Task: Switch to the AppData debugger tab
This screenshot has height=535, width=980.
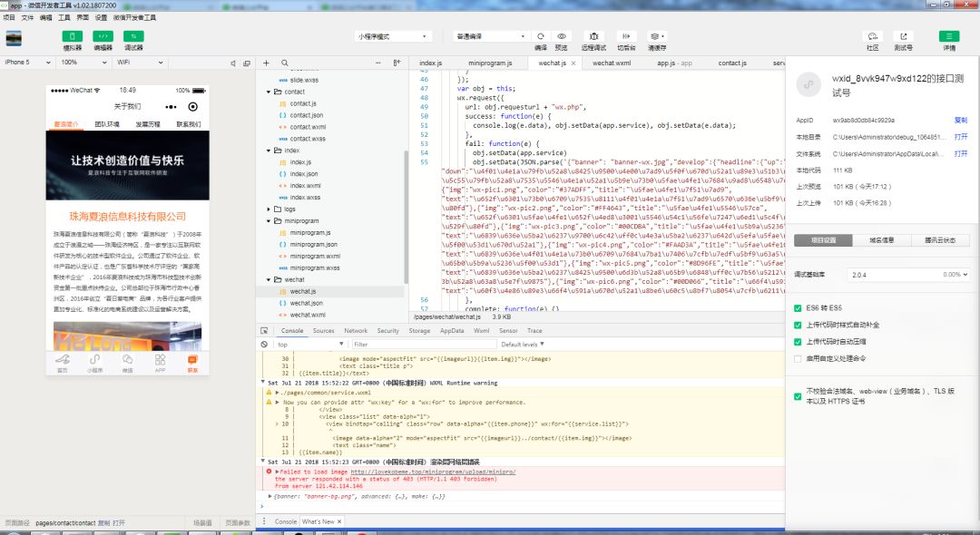Action: pyautogui.click(x=452, y=331)
